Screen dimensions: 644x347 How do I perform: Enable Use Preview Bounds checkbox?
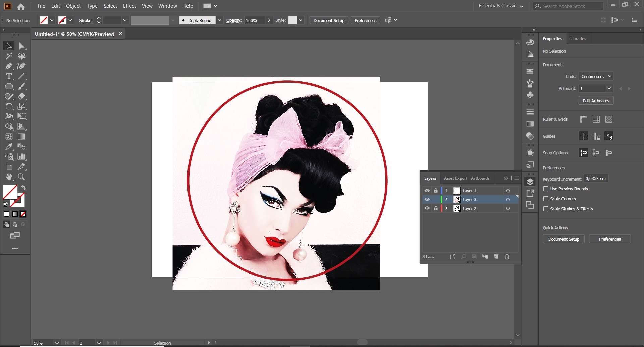tap(546, 189)
